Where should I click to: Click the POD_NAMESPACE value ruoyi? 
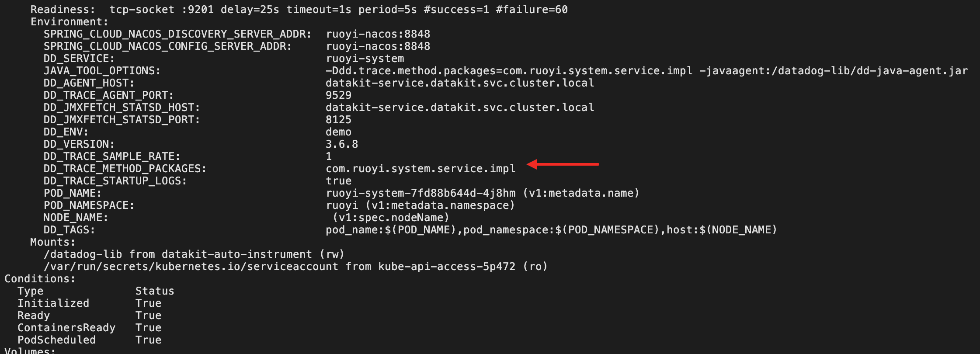tap(342, 205)
